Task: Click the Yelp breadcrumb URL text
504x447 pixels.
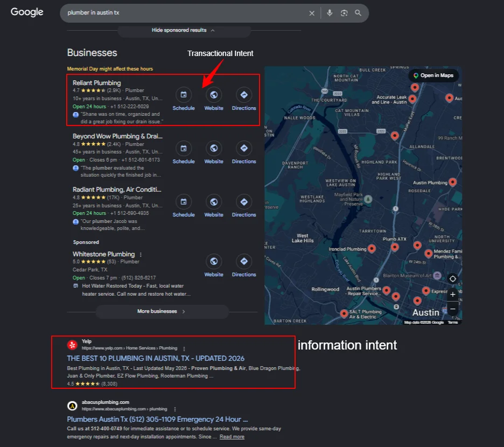Action: click(x=129, y=348)
